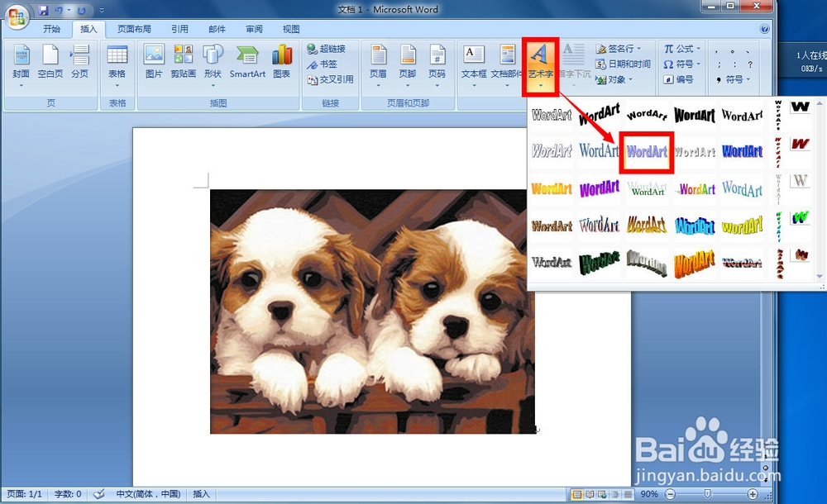
Task: Choose the plain outline WordArt style in the first row
Action: (552, 114)
